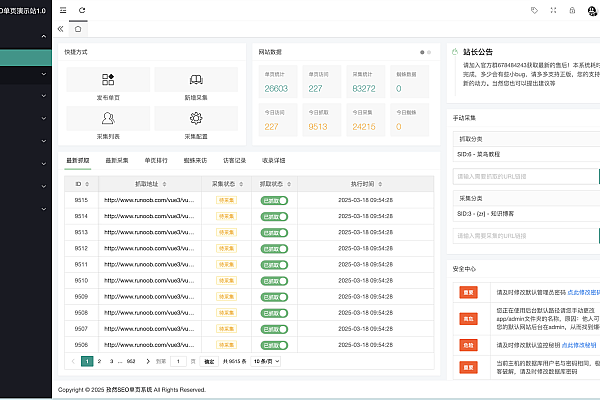Toggle 抓取状态 switch for row 9507

click(x=274, y=329)
